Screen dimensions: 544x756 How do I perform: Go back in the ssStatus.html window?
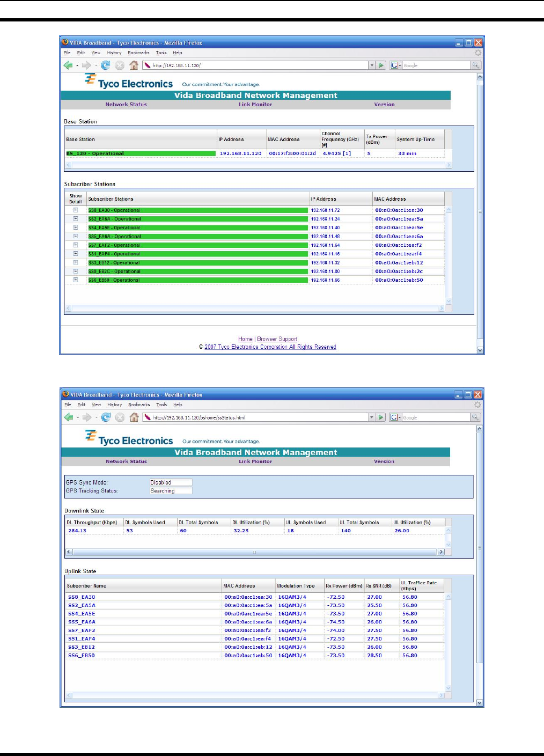pyautogui.click(x=69, y=417)
